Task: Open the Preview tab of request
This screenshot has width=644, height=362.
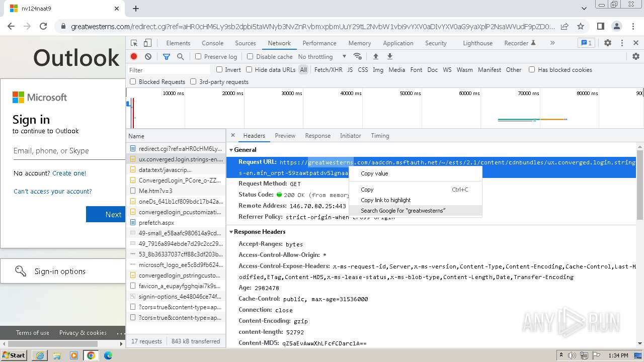Action: 285,136
